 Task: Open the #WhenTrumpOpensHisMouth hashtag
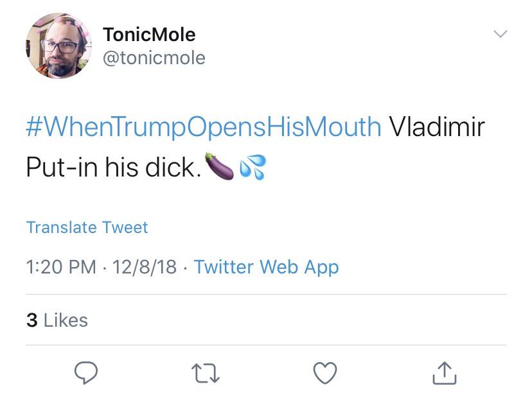(x=203, y=126)
